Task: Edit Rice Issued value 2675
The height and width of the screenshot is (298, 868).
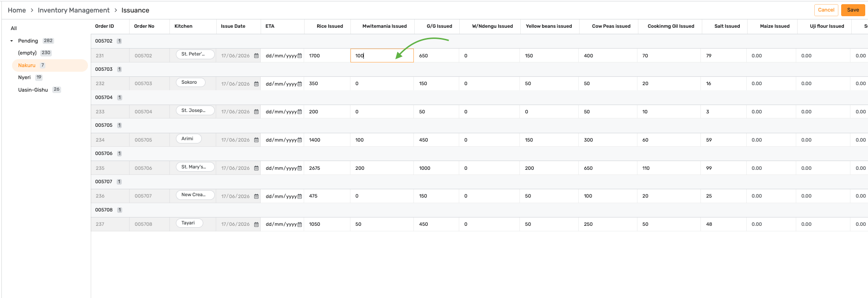Action: (x=327, y=168)
